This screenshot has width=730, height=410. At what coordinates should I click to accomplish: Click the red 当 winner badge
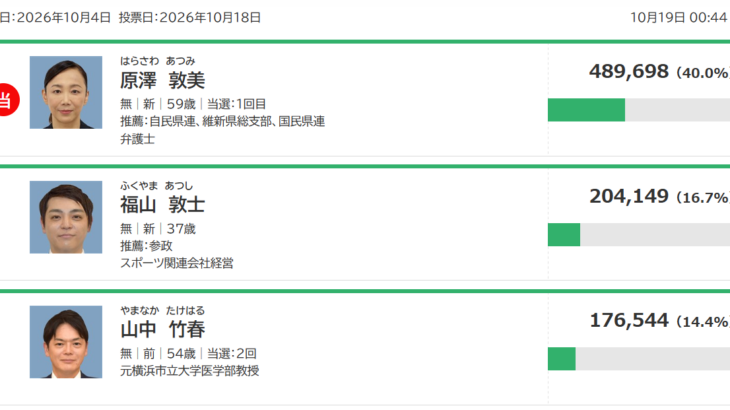(8, 100)
